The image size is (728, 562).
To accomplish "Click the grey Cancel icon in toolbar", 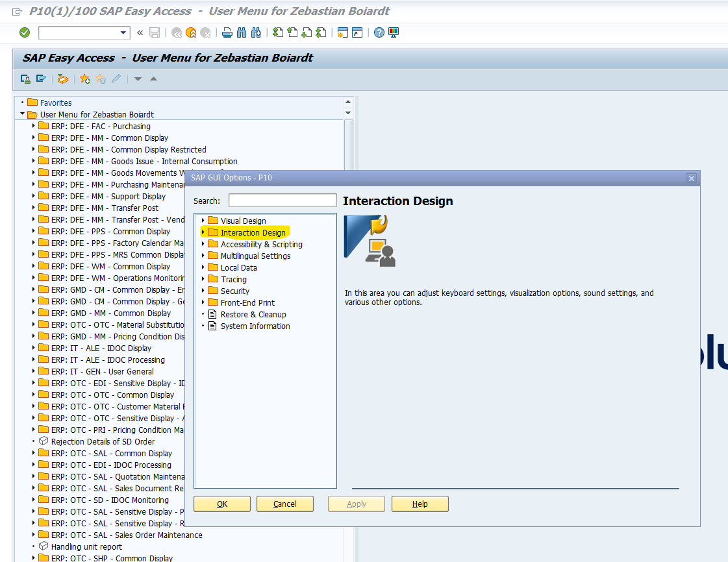I will pyautogui.click(x=205, y=32).
